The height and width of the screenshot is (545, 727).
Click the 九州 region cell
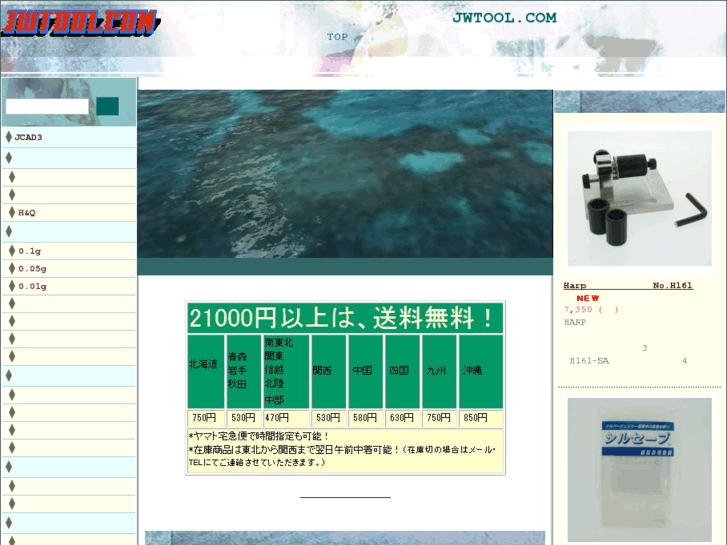click(x=439, y=372)
